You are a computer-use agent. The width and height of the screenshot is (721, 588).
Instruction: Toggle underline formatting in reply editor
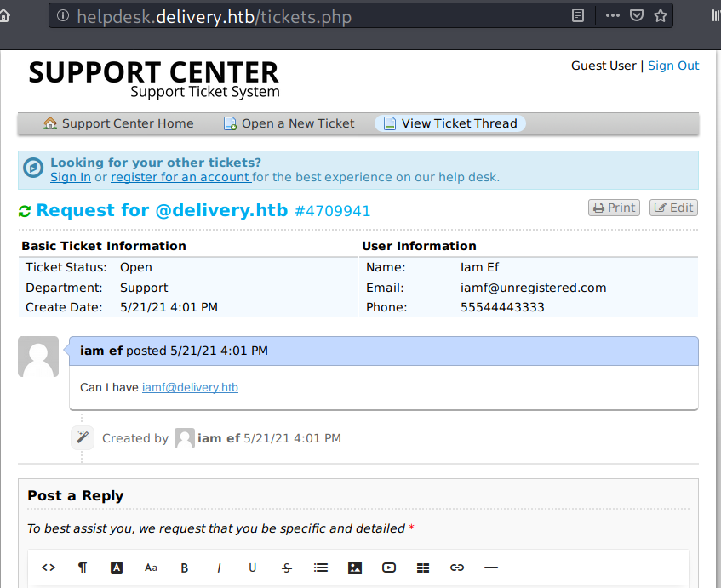tap(253, 568)
